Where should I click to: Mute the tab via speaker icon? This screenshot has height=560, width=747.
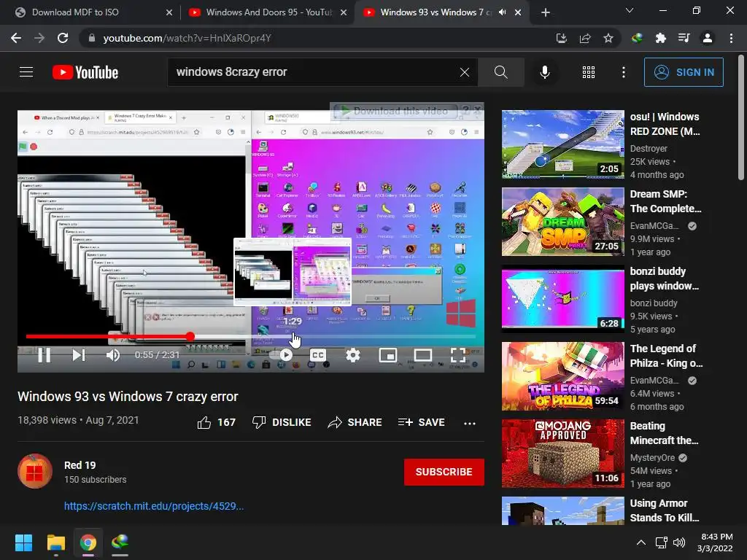tap(502, 12)
